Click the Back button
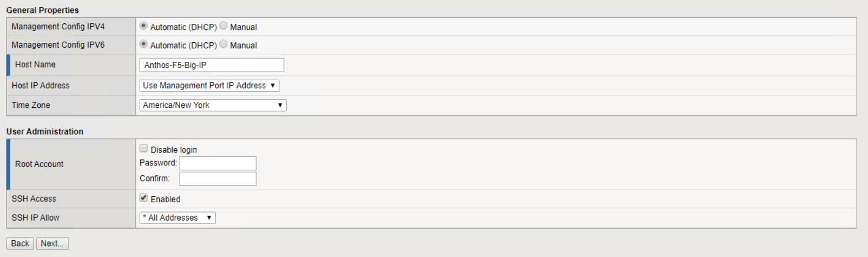The image size is (868, 257). [x=20, y=243]
